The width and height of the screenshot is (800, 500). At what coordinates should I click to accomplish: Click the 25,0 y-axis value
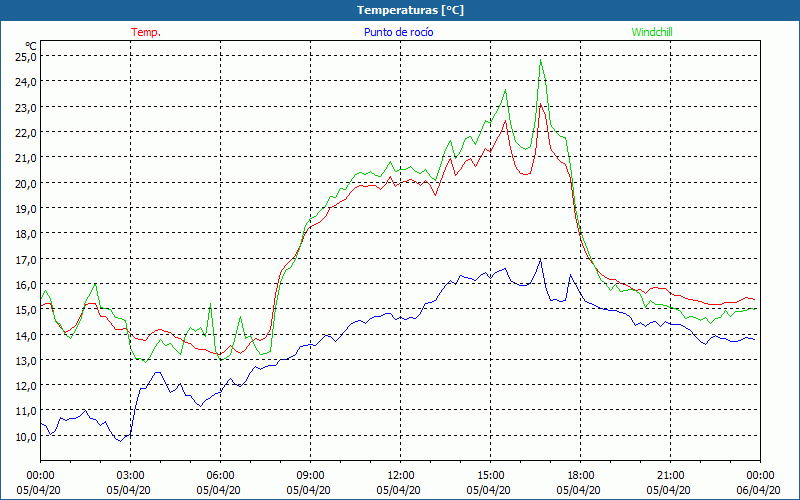click(x=25, y=57)
